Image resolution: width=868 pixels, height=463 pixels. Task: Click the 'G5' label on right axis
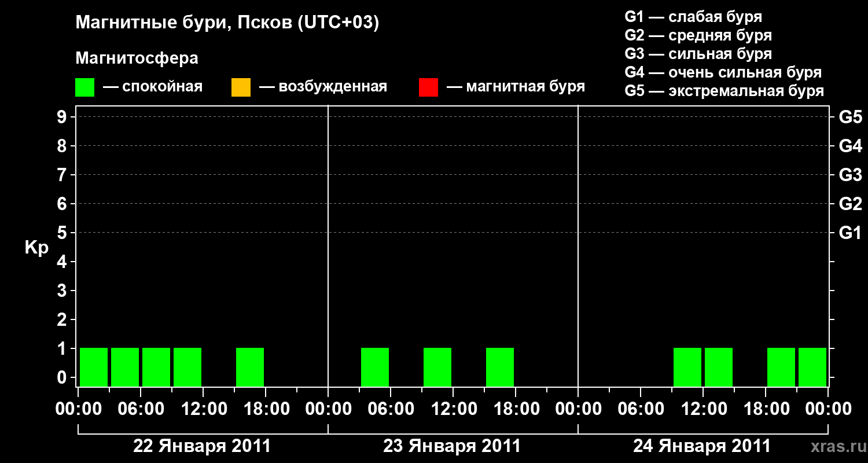coord(850,117)
